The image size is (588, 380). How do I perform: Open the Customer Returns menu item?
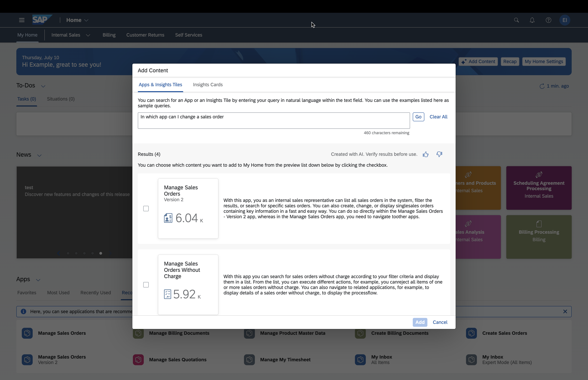(145, 35)
